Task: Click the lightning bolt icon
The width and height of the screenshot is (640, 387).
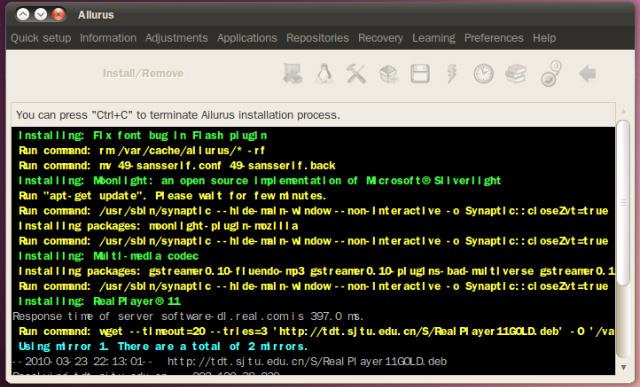Action: 452,74
